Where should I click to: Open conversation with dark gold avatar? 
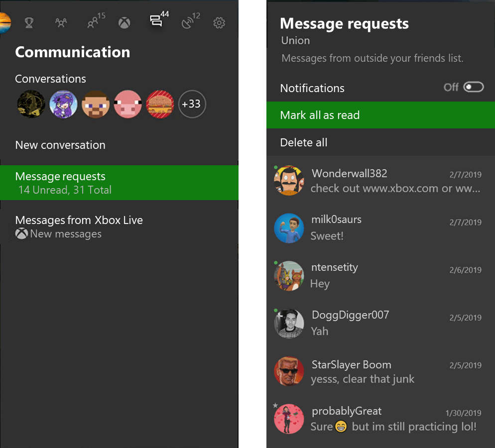(31, 104)
